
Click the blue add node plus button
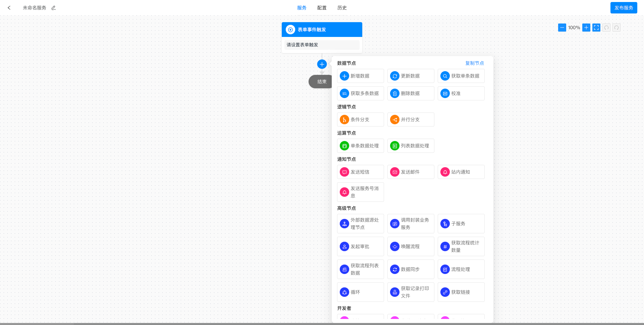(322, 64)
